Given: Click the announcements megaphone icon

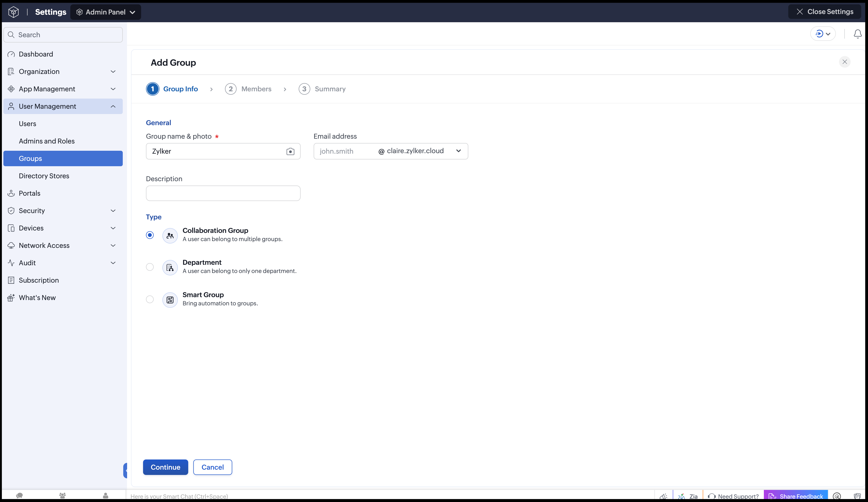Looking at the screenshot, I should [663, 496].
